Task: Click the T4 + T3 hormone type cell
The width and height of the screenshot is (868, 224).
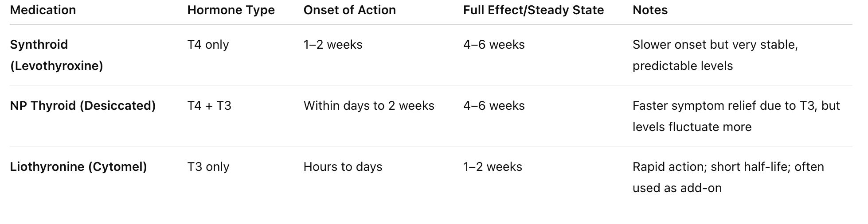Action: click(x=209, y=106)
